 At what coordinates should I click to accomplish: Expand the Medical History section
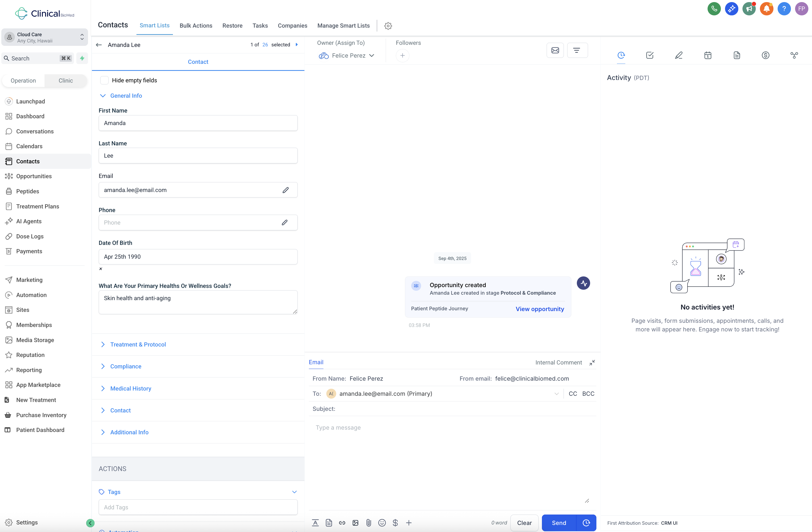click(130, 388)
